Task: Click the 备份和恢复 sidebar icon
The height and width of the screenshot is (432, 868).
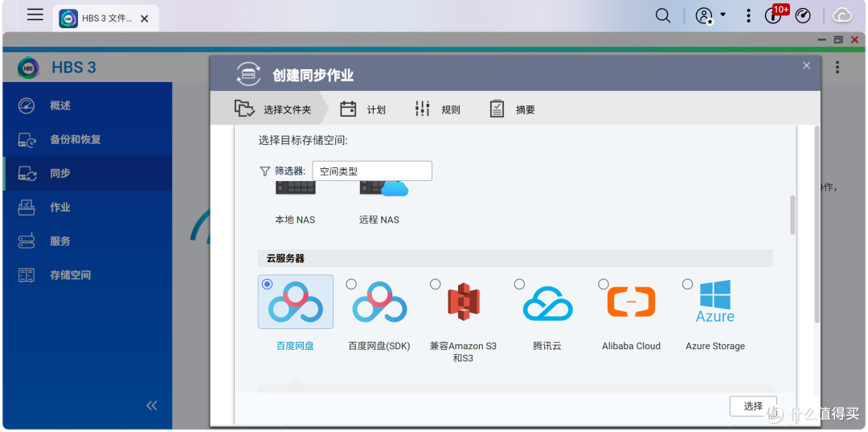Action: point(27,139)
